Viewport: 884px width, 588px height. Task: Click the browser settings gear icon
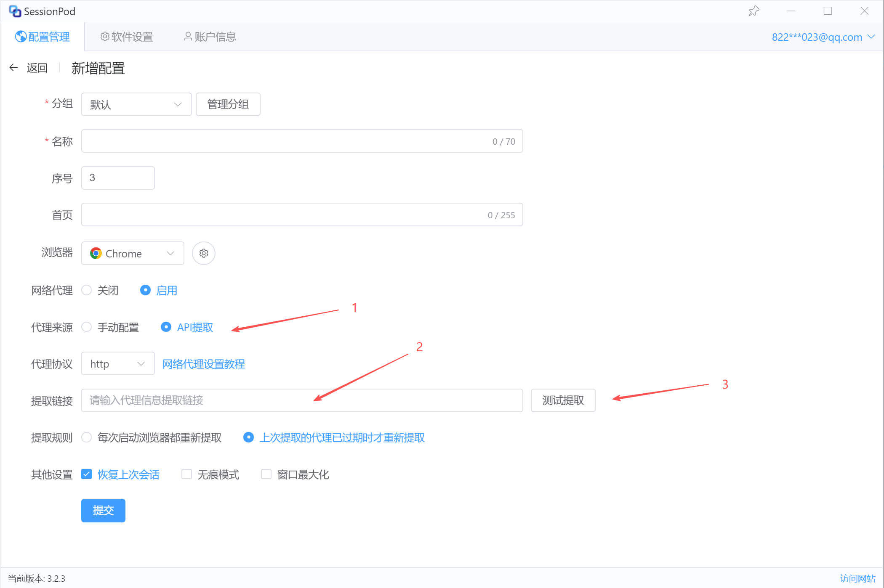(204, 253)
